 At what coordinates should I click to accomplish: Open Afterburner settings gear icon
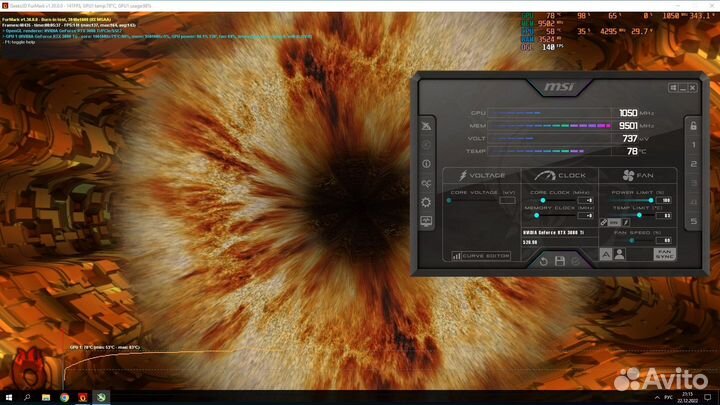click(x=426, y=202)
